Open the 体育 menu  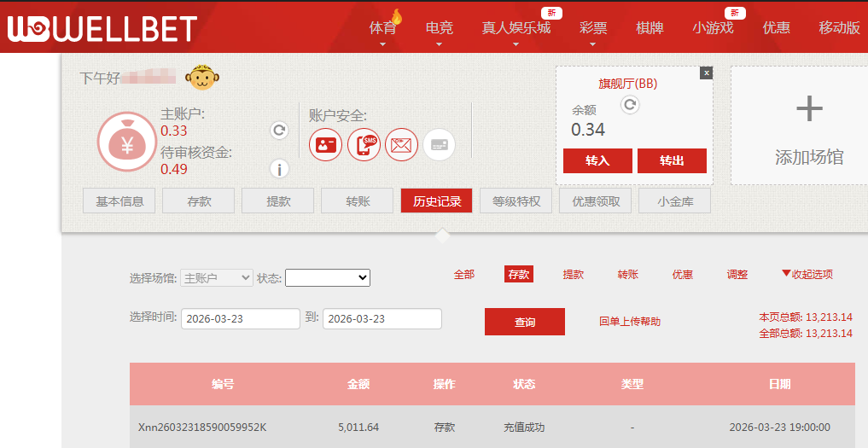pyautogui.click(x=383, y=27)
